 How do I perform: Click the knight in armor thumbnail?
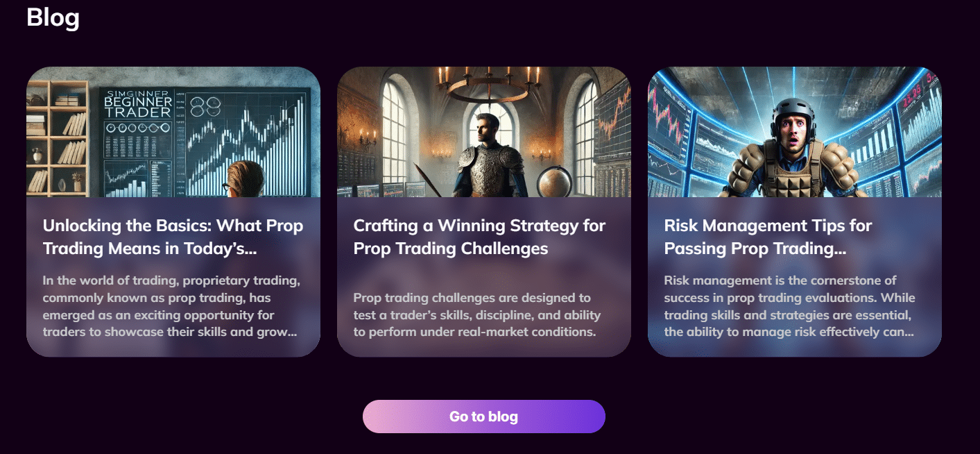(x=483, y=132)
